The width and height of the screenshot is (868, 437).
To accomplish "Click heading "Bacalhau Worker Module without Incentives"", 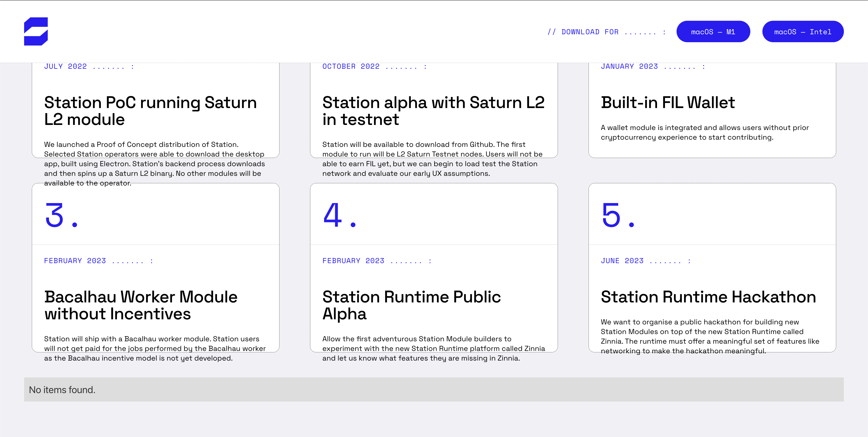I will 141,305.
